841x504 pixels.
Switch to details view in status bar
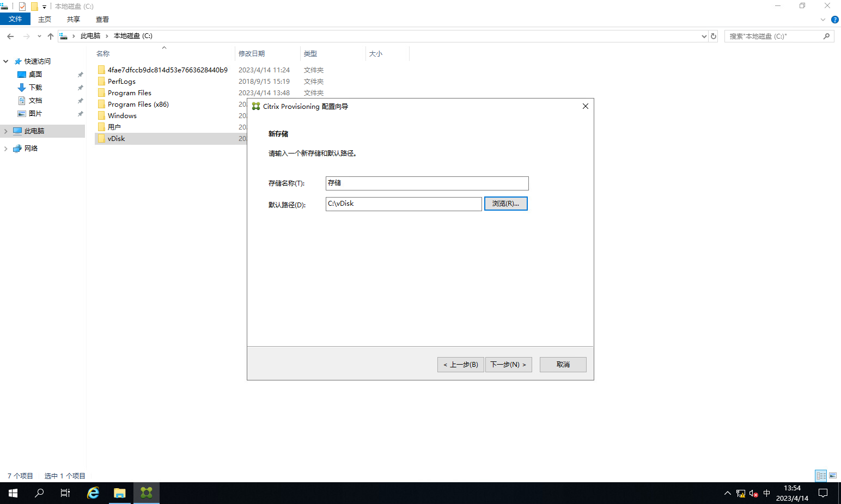[821, 476]
